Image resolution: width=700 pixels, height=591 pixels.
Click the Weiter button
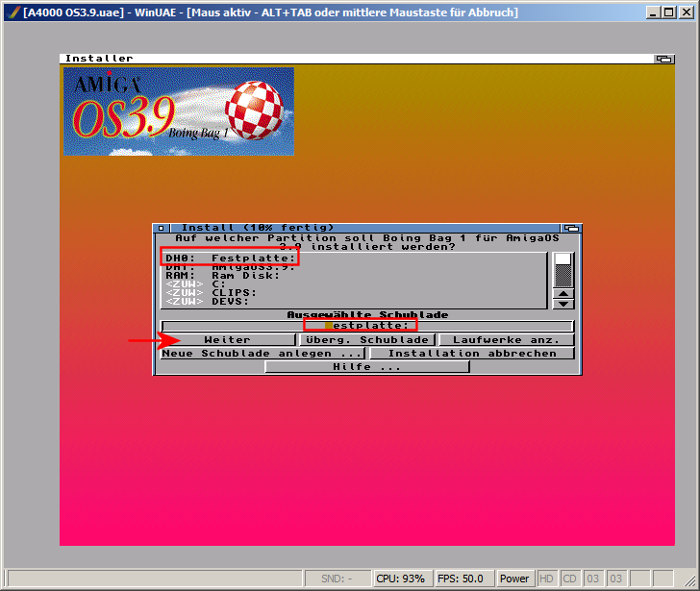point(228,340)
